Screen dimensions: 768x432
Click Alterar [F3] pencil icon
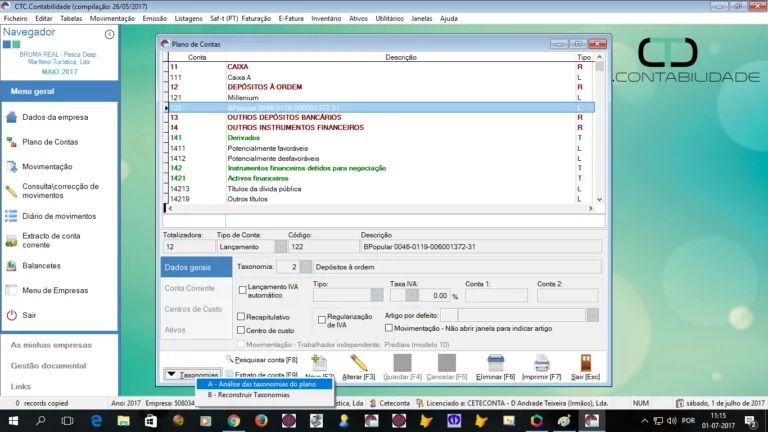[x=359, y=363]
